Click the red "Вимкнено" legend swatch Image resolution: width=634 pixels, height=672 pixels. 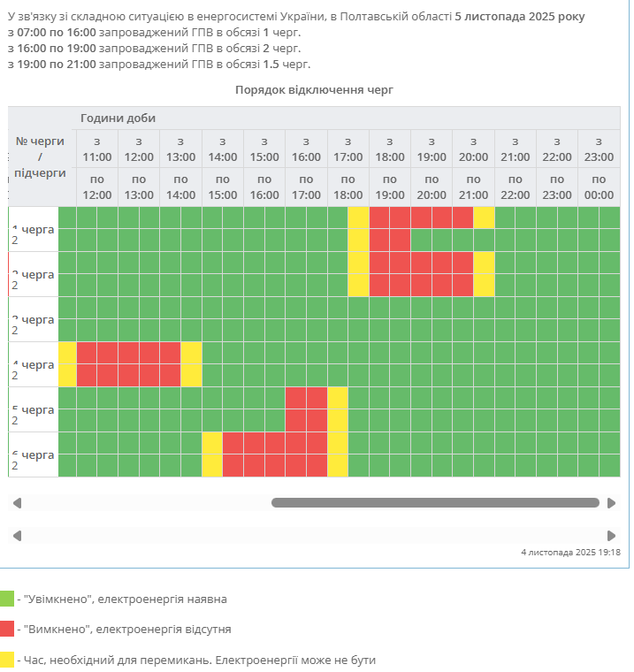tap(7, 629)
